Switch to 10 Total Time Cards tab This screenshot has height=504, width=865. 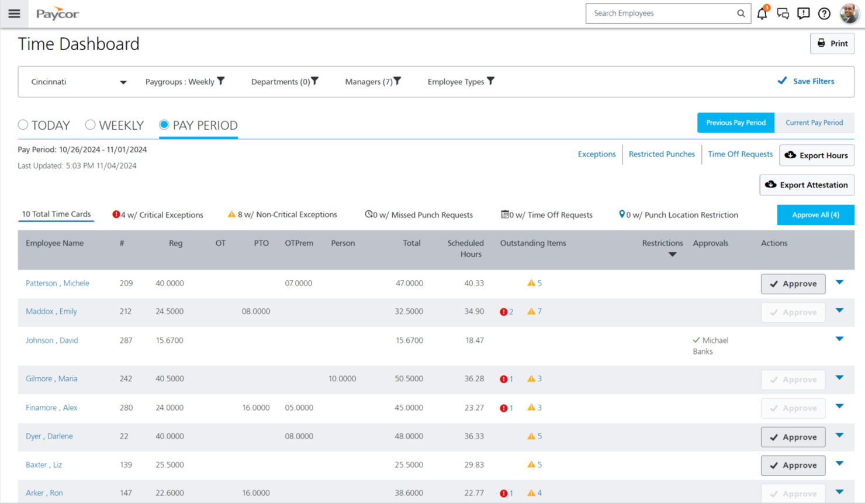coord(56,214)
